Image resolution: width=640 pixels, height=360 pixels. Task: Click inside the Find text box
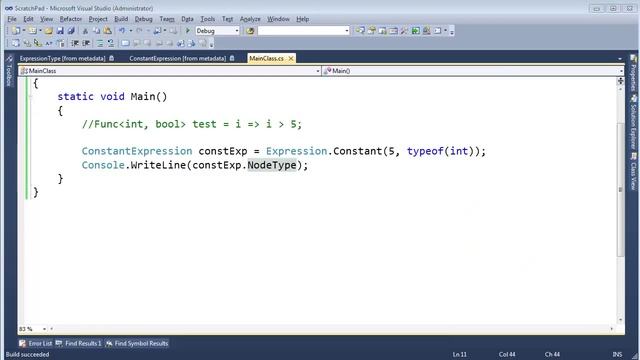[300, 31]
